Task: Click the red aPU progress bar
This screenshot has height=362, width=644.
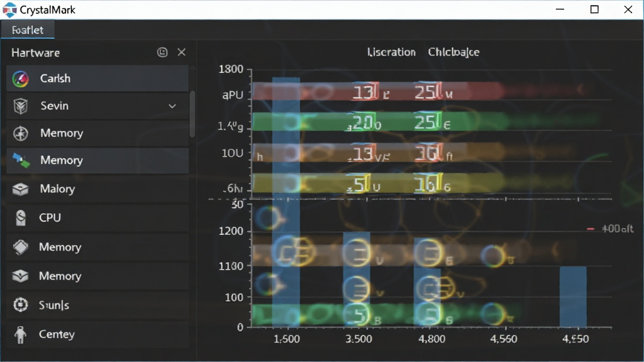Action: pyautogui.click(x=378, y=92)
